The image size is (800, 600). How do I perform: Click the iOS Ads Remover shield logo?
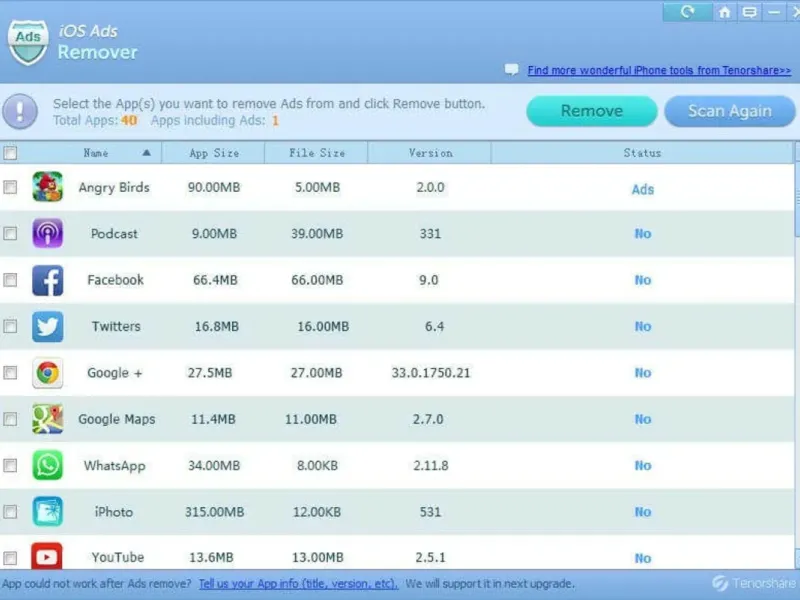tap(28, 42)
